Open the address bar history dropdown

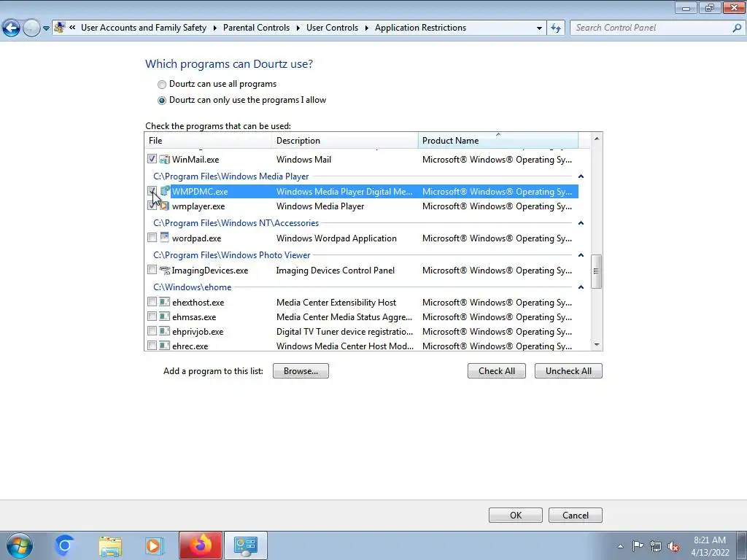click(x=539, y=28)
